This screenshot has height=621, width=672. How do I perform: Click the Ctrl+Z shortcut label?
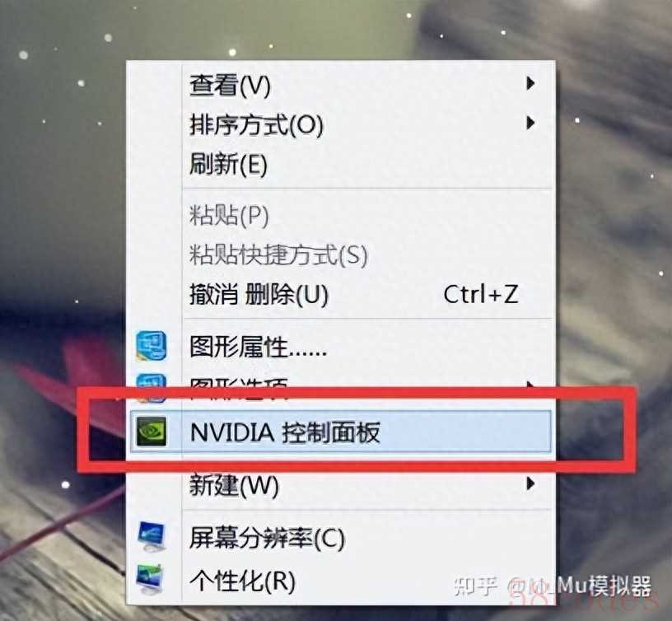click(481, 294)
